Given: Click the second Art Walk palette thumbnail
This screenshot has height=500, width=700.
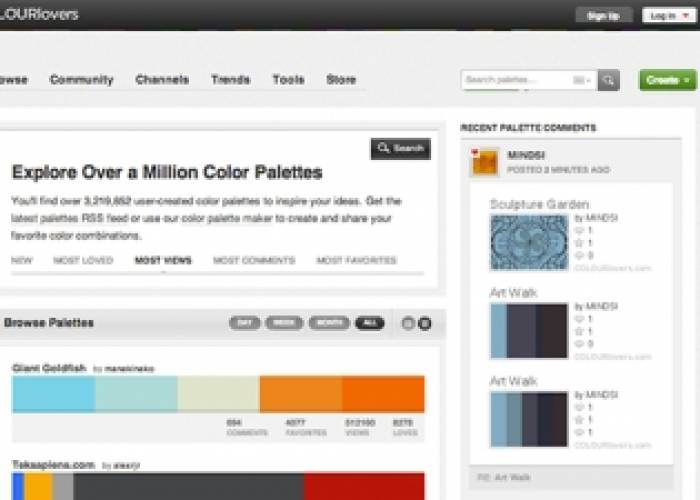Looking at the screenshot, I should [x=529, y=419].
